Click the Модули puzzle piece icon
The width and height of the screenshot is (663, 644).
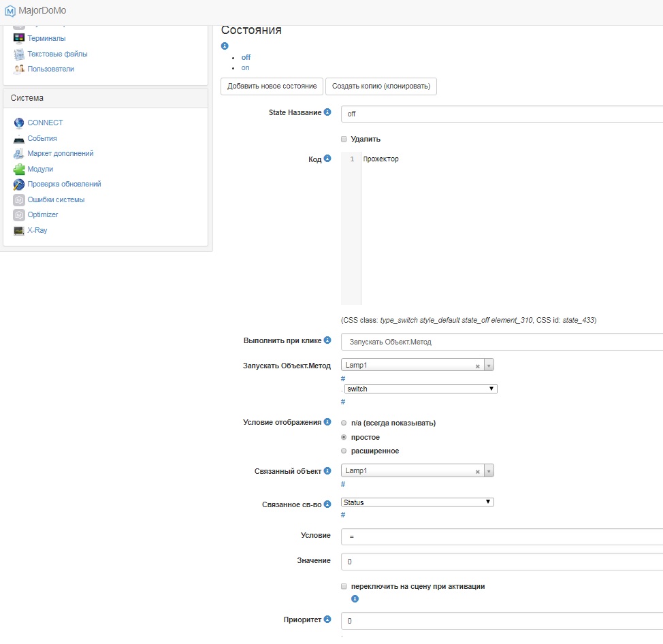(x=19, y=170)
